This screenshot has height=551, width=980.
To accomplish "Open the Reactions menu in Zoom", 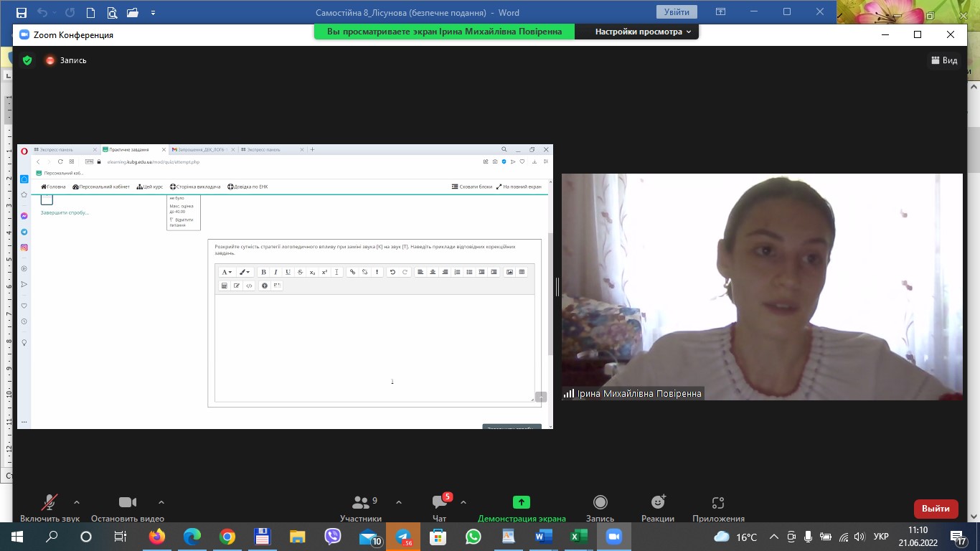I will tap(657, 507).
